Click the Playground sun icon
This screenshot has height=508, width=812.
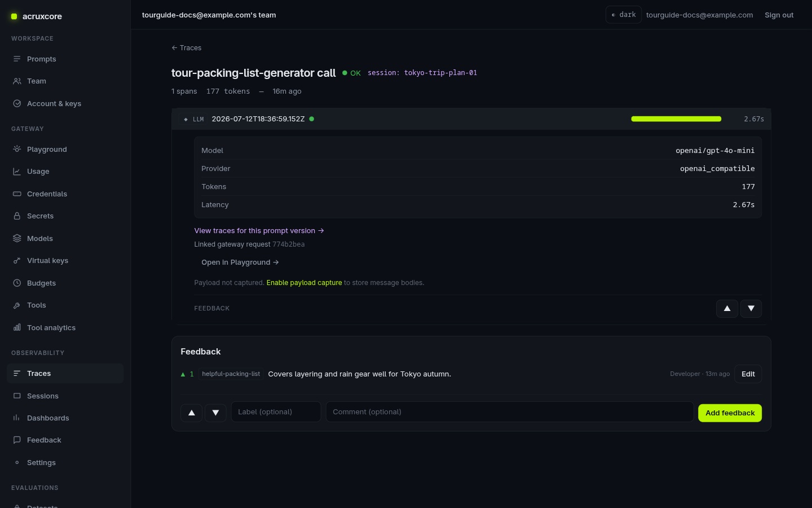pyautogui.click(x=17, y=149)
